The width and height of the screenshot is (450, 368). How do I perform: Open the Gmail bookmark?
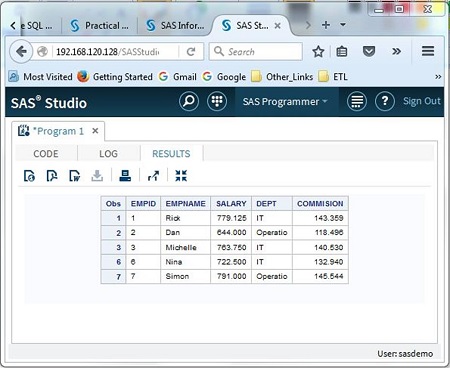178,77
